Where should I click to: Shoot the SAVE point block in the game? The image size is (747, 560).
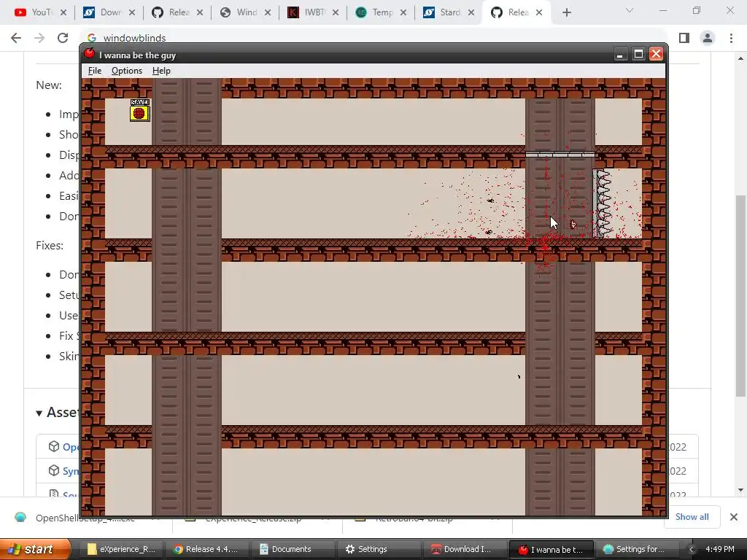coord(139,110)
